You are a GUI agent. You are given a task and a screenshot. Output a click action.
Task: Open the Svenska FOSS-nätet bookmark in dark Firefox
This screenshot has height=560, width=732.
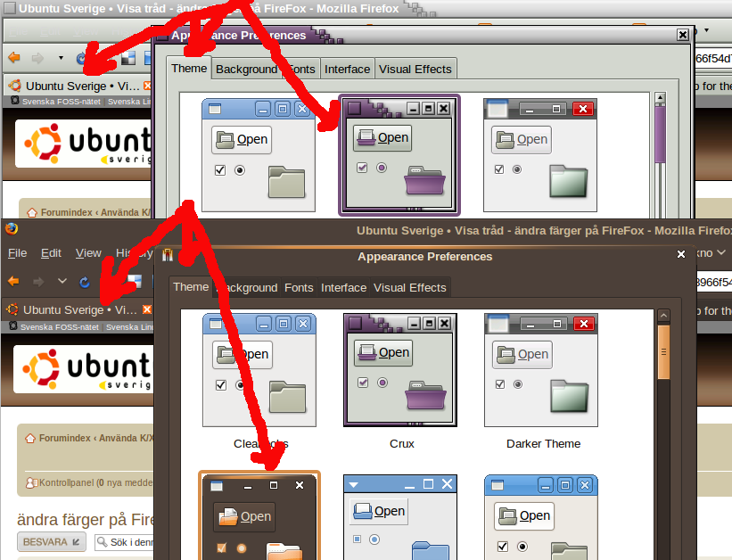pyautogui.click(x=59, y=327)
